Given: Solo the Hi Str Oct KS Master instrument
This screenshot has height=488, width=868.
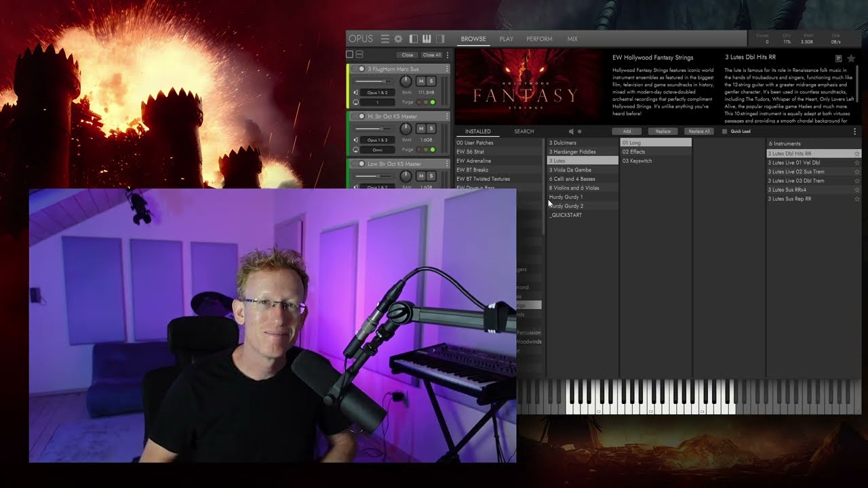Looking at the screenshot, I should pyautogui.click(x=431, y=129).
